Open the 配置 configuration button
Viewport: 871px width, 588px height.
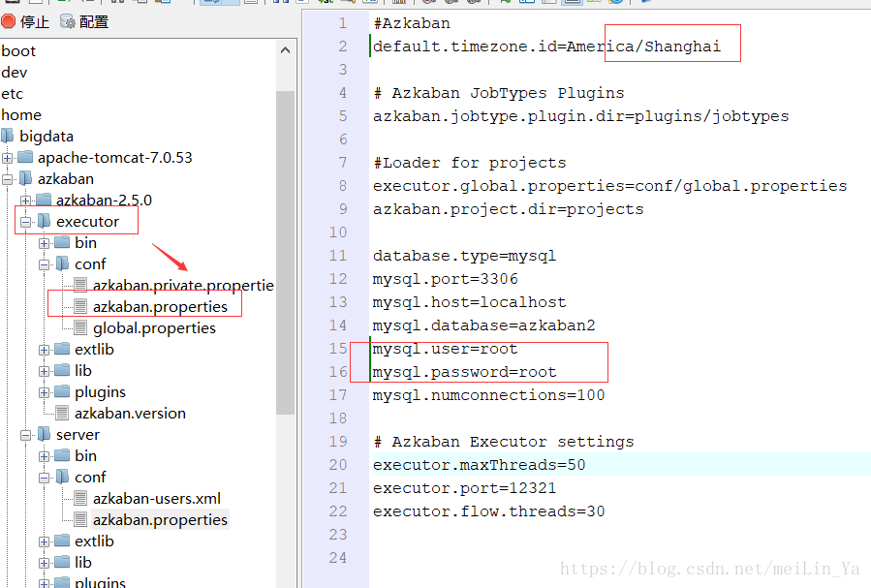tap(84, 21)
